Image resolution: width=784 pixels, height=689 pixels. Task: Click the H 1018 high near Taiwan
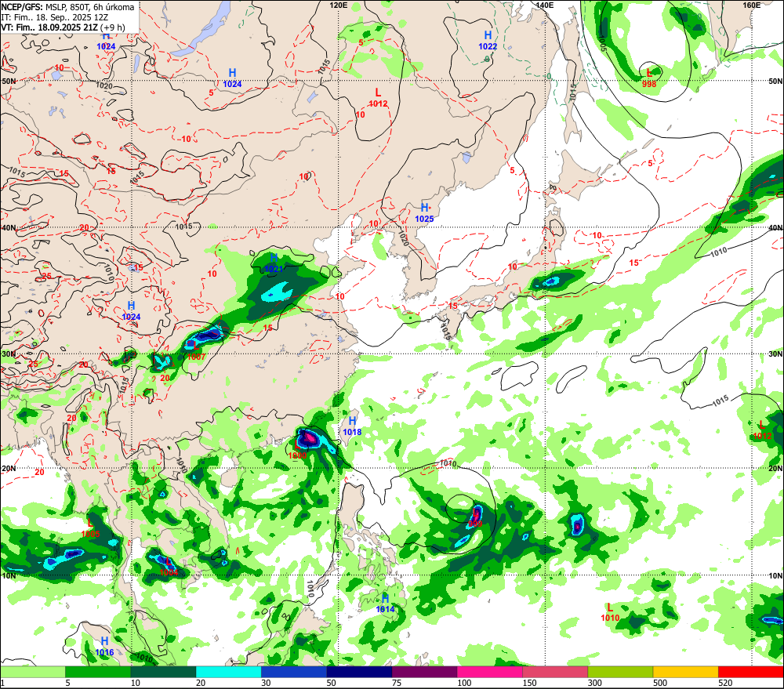[x=352, y=426]
